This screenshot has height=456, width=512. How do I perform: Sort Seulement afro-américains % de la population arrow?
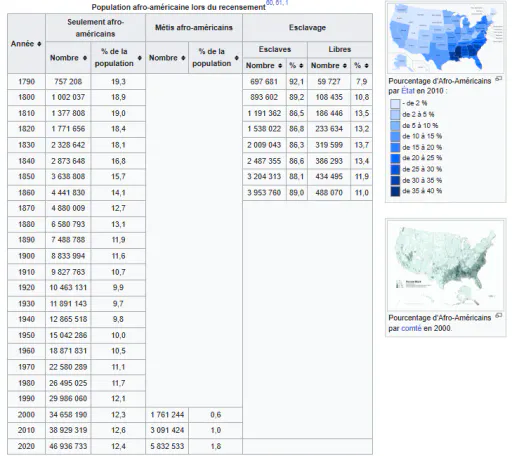click(x=140, y=58)
